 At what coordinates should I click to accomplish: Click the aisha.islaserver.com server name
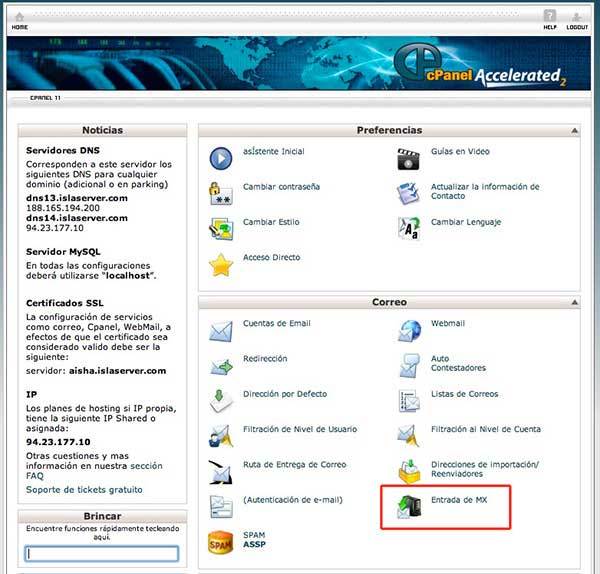pos(117,371)
